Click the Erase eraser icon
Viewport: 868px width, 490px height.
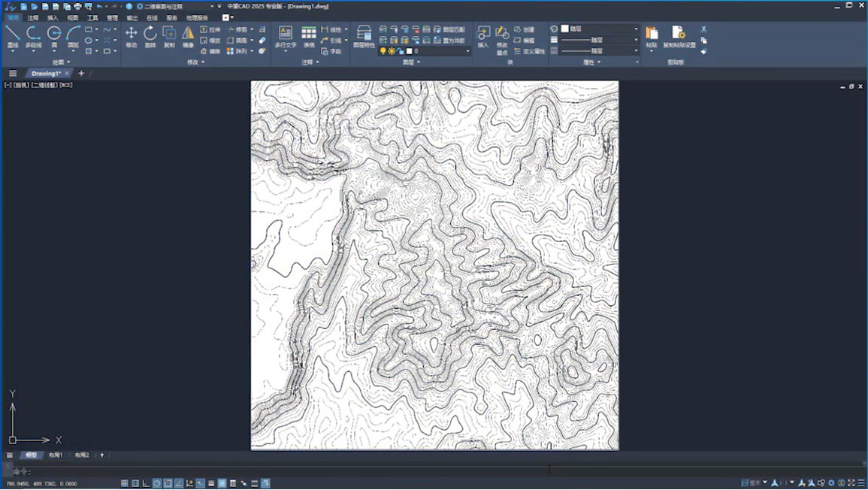coord(262,41)
